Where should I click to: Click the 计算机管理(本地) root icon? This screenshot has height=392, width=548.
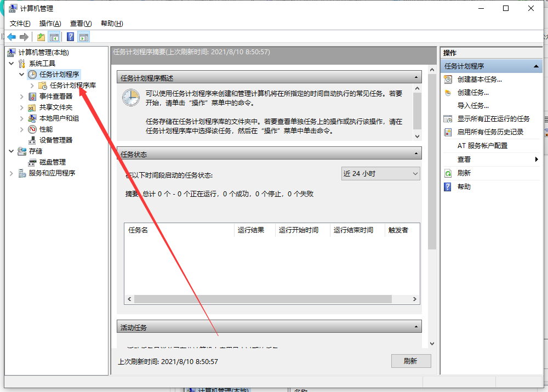click(12, 53)
